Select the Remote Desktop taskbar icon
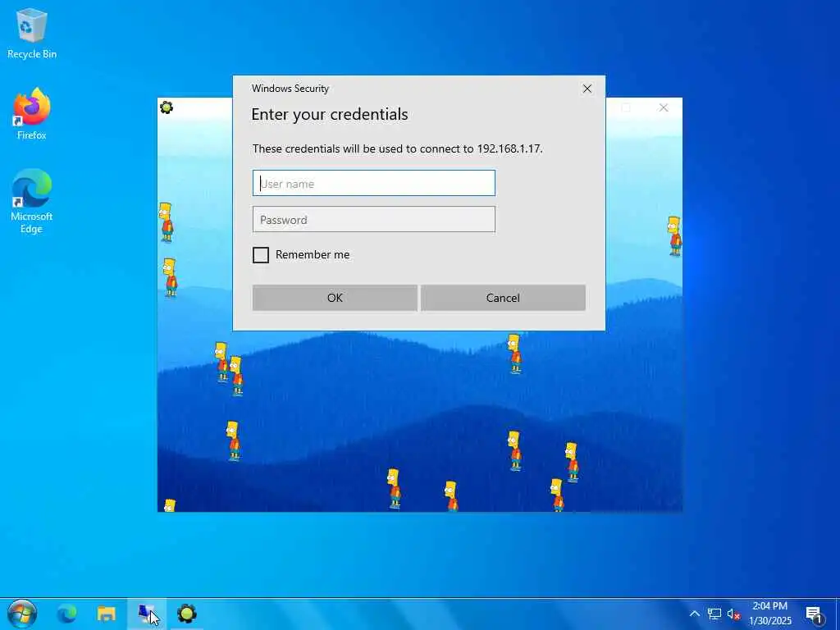 click(146, 614)
